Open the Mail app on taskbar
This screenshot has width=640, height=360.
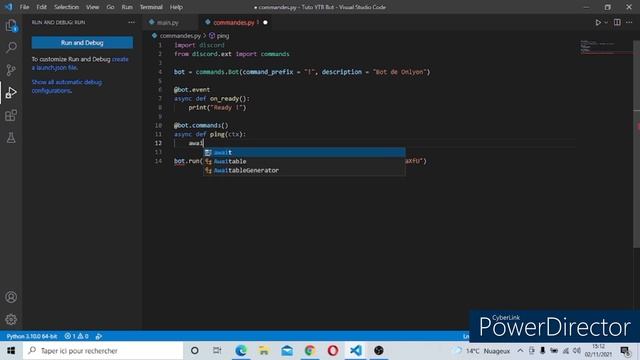click(287, 351)
